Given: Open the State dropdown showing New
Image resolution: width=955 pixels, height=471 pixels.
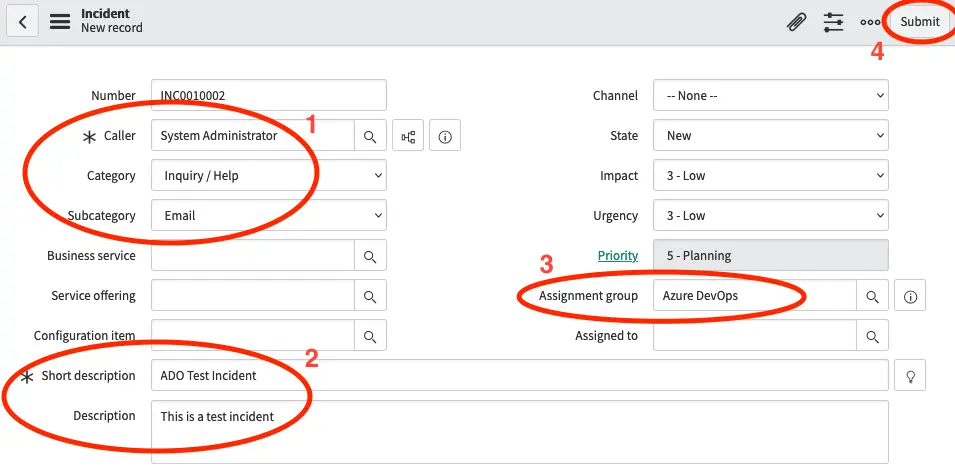Looking at the screenshot, I should tap(770, 136).
